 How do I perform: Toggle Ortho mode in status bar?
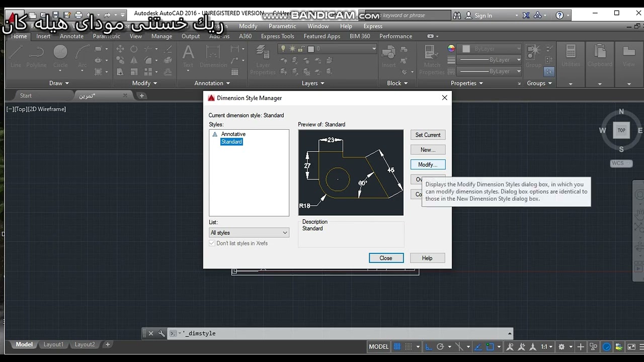(x=429, y=346)
